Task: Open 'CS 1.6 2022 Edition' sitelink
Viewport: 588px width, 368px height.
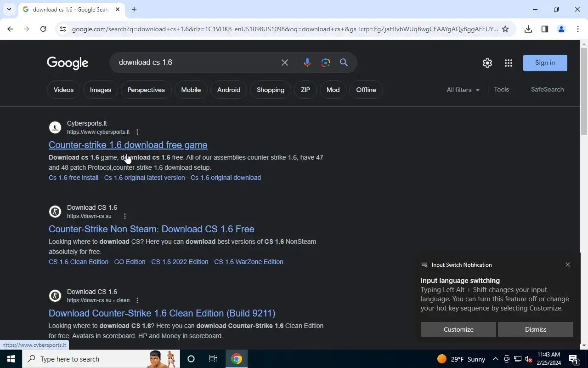Action: click(x=180, y=262)
